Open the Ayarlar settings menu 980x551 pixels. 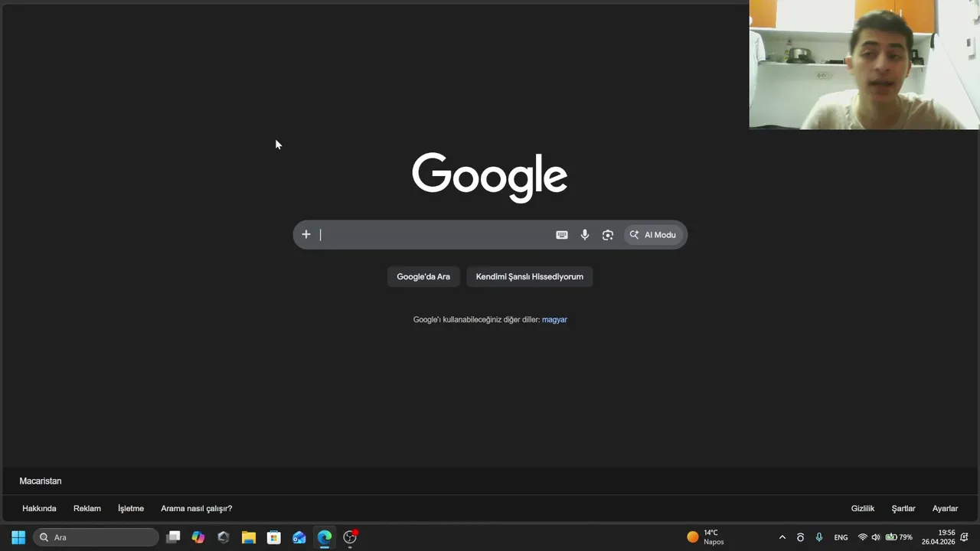pyautogui.click(x=945, y=508)
